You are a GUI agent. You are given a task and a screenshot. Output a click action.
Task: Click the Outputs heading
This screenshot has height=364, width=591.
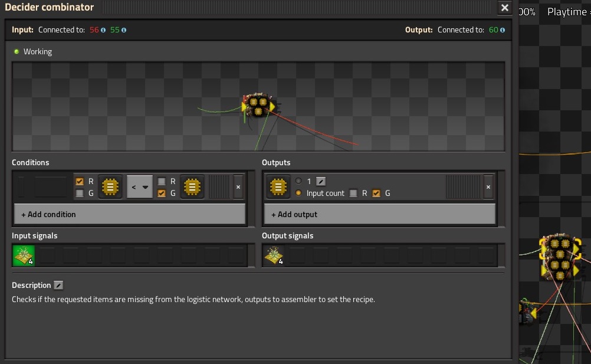pos(276,162)
